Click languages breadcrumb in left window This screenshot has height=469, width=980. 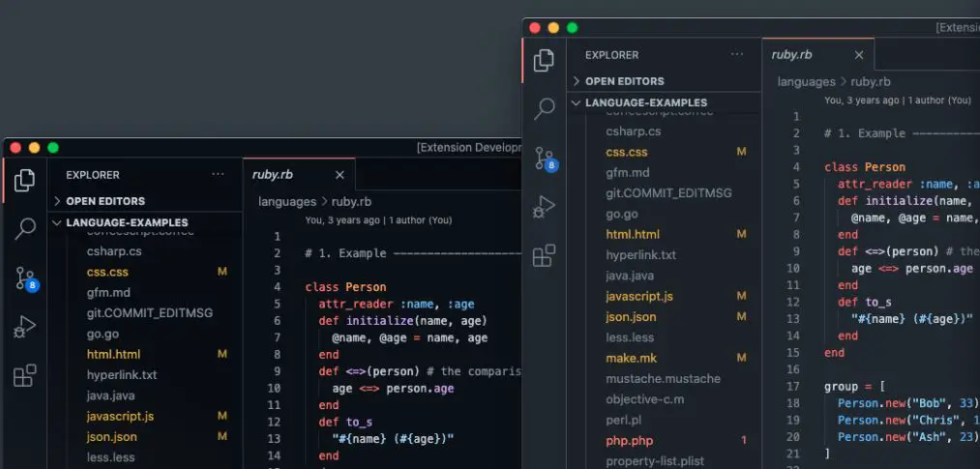coord(287,202)
